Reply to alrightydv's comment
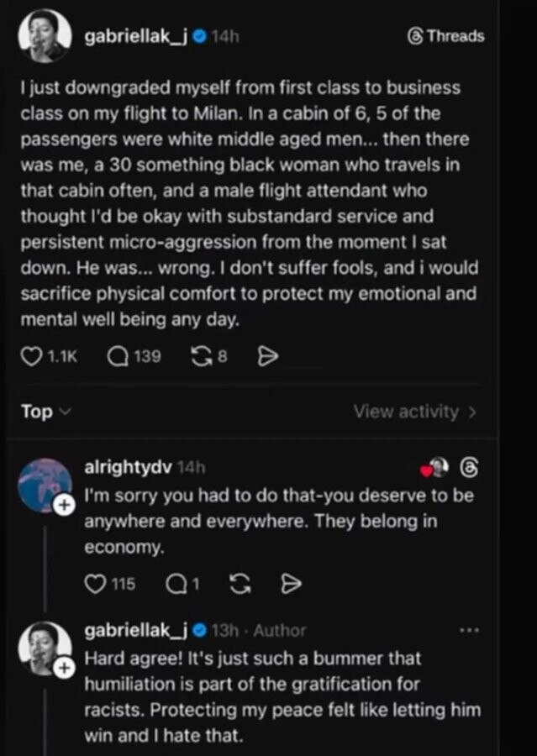537x756 pixels. click(177, 583)
